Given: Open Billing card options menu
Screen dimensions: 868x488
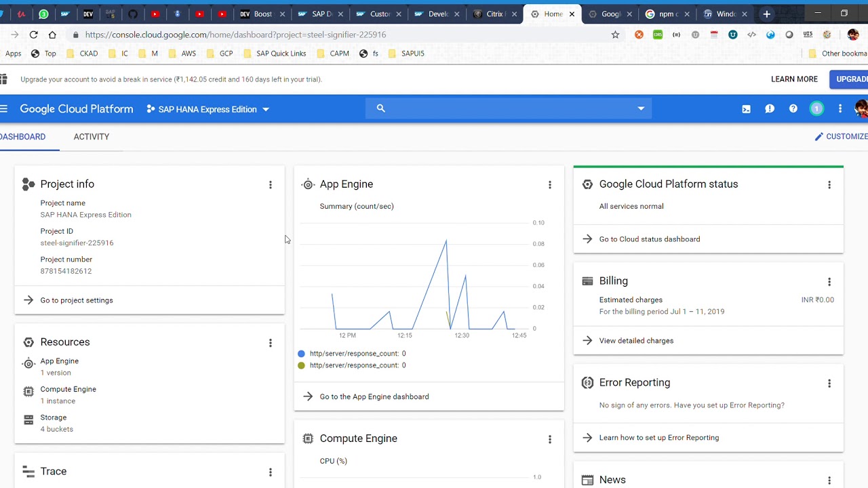Looking at the screenshot, I should pyautogui.click(x=829, y=281).
